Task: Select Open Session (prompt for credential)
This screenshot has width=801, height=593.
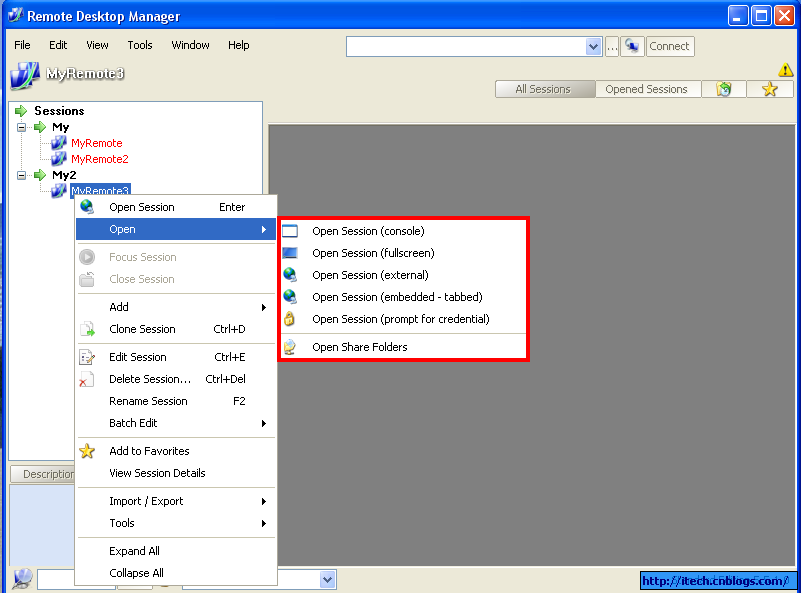Action: tap(403, 319)
